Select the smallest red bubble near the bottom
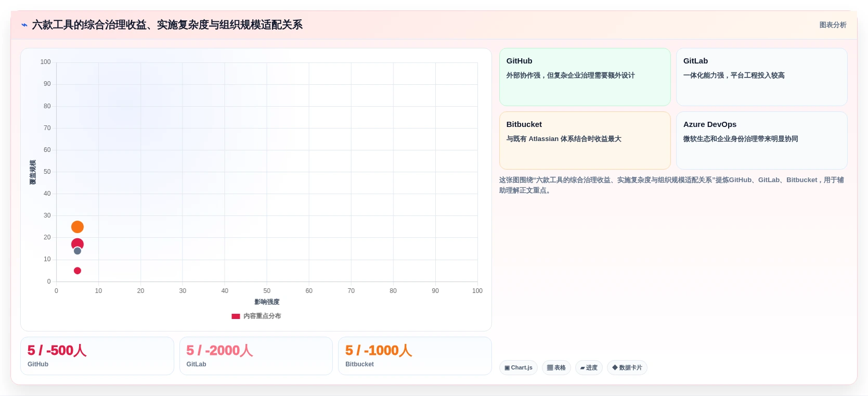This screenshot has width=868, height=396. click(x=77, y=271)
